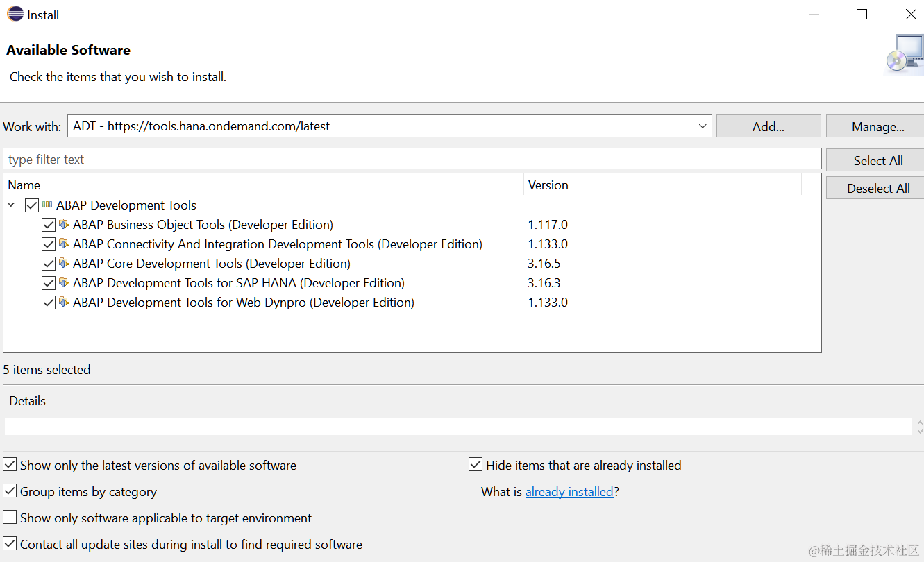Select the ABAP Development Tools row label
The height and width of the screenshot is (562, 924).
click(126, 205)
